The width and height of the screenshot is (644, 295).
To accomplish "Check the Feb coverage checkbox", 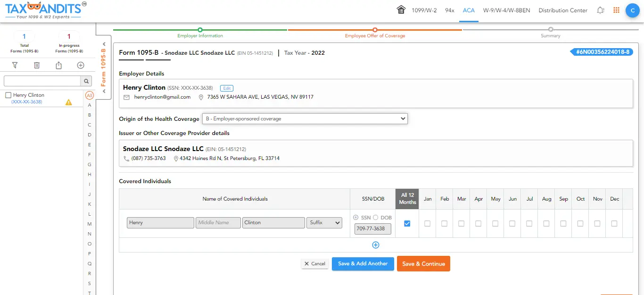I will click(444, 223).
